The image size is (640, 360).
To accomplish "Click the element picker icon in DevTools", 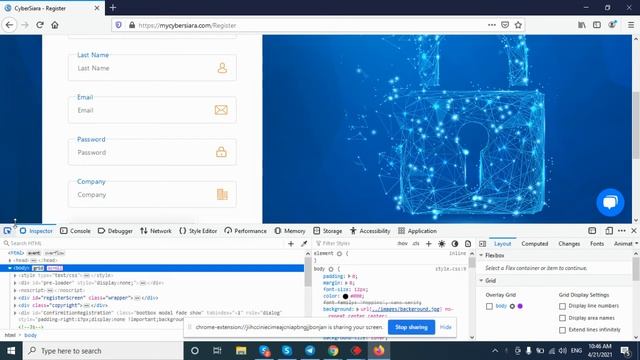I will coord(7,231).
